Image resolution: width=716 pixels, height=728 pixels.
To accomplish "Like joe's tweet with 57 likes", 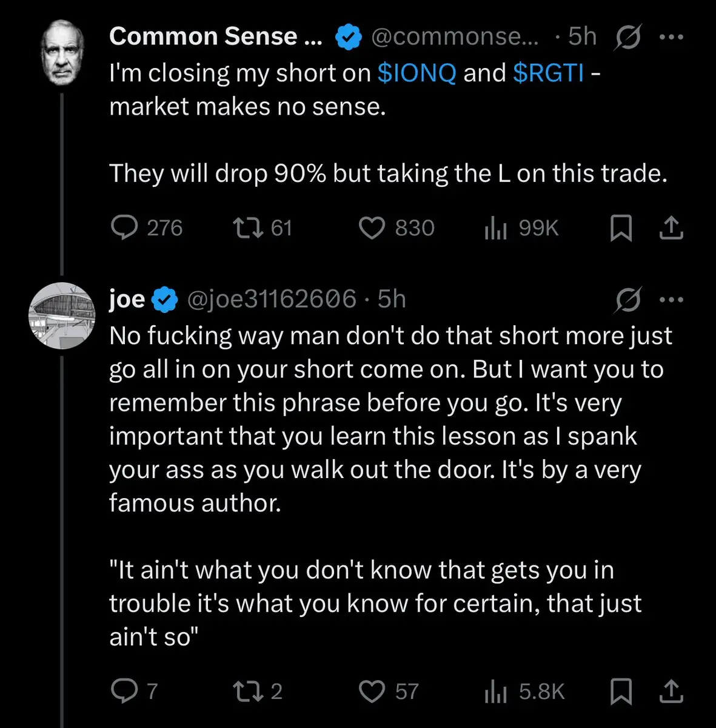I will [x=372, y=692].
